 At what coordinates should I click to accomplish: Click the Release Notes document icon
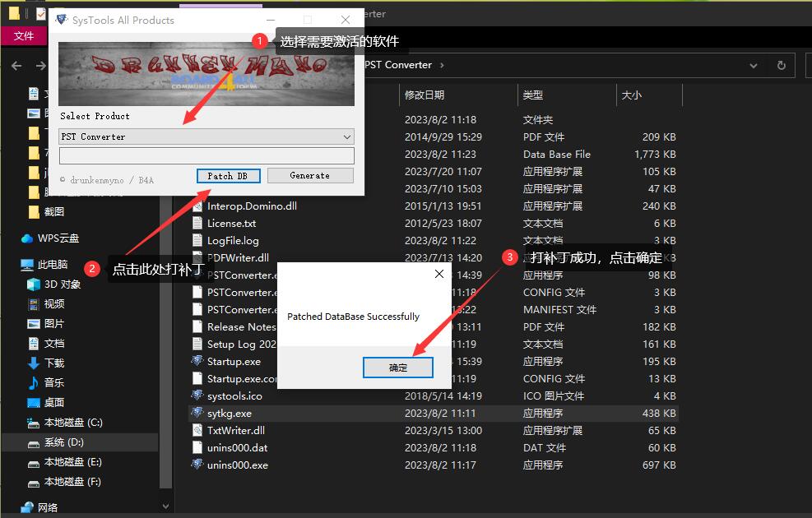(x=197, y=326)
